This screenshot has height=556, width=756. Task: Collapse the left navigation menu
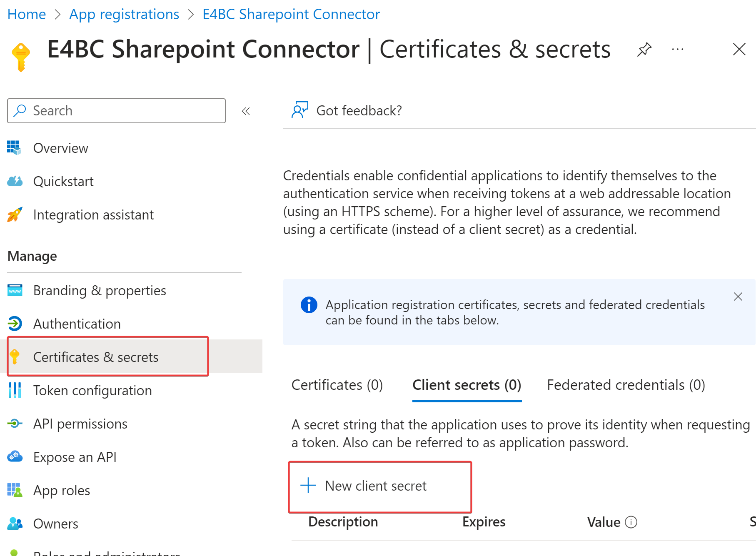[x=246, y=111]
